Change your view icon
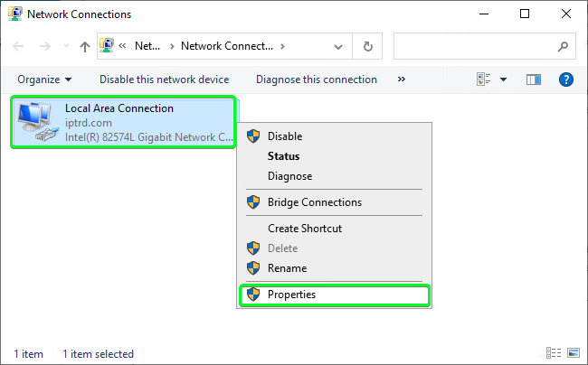 point(484,80)
